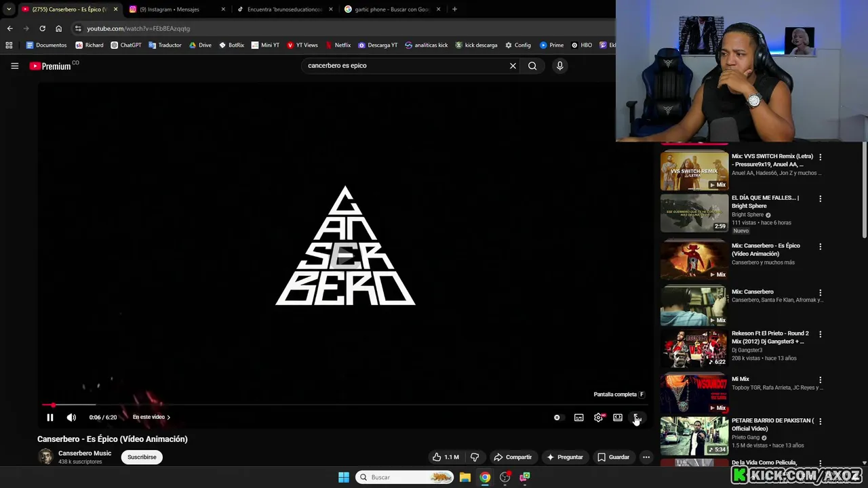This screenshot has width=868, height=488.
Task: Open the Descarga YT bookmark
Action: (378, 45)
